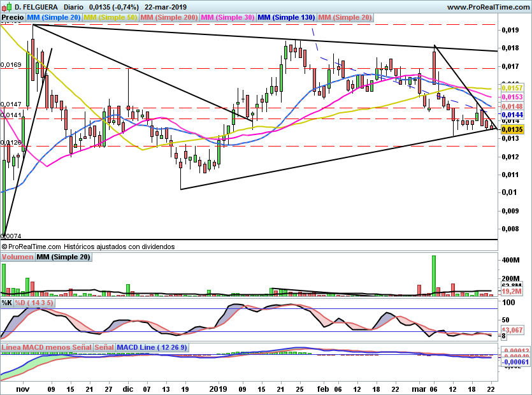Click the Volumen panel label
The height and width of the screenshot is (395, 532).
pos(18,257)
